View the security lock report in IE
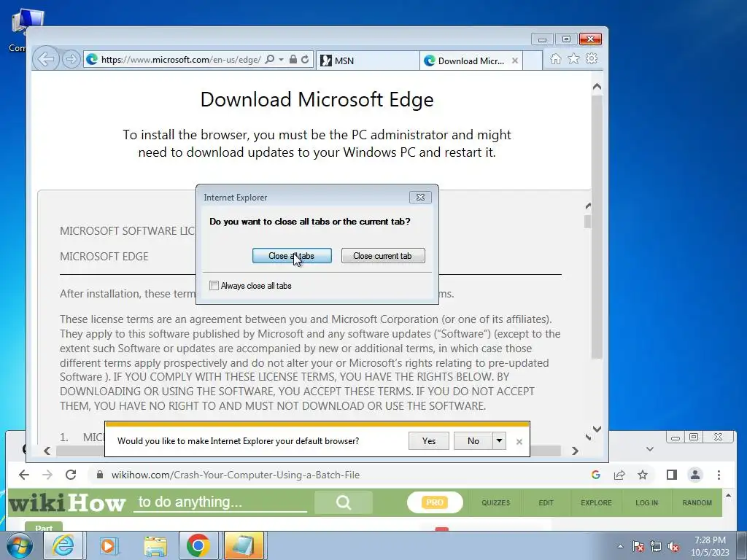747x560 pixels. click(293, 60)
